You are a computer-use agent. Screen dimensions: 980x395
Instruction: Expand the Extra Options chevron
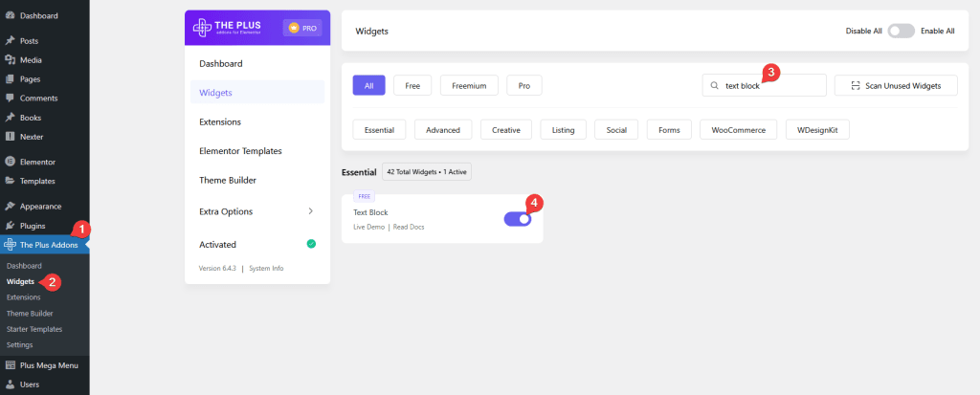[311, 211]
